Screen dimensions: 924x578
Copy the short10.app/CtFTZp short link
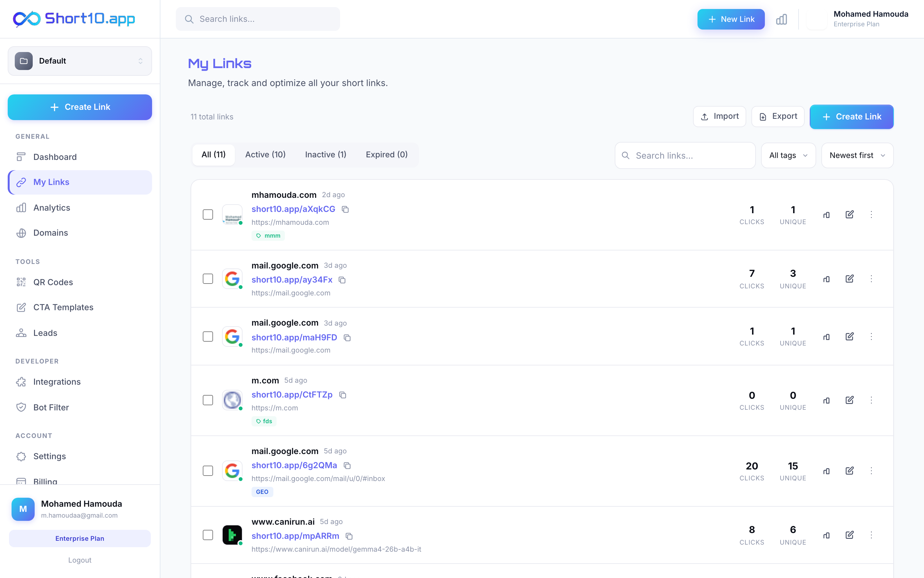(343, 395)
